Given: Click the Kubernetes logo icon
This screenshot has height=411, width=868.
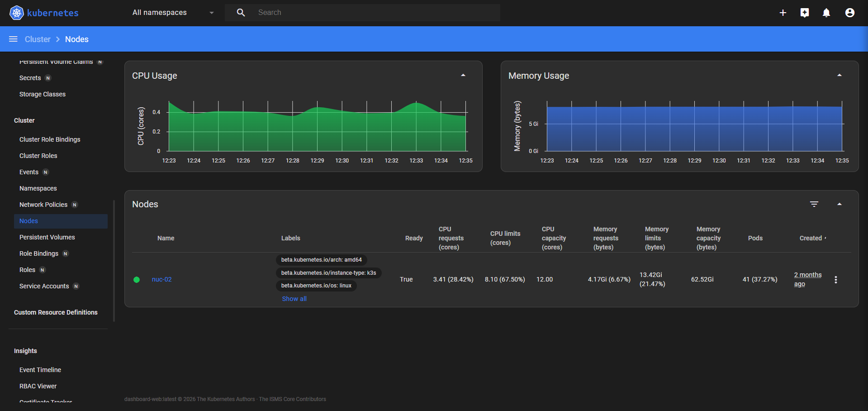Looking at the screenshot, I should tap(17, 13).
